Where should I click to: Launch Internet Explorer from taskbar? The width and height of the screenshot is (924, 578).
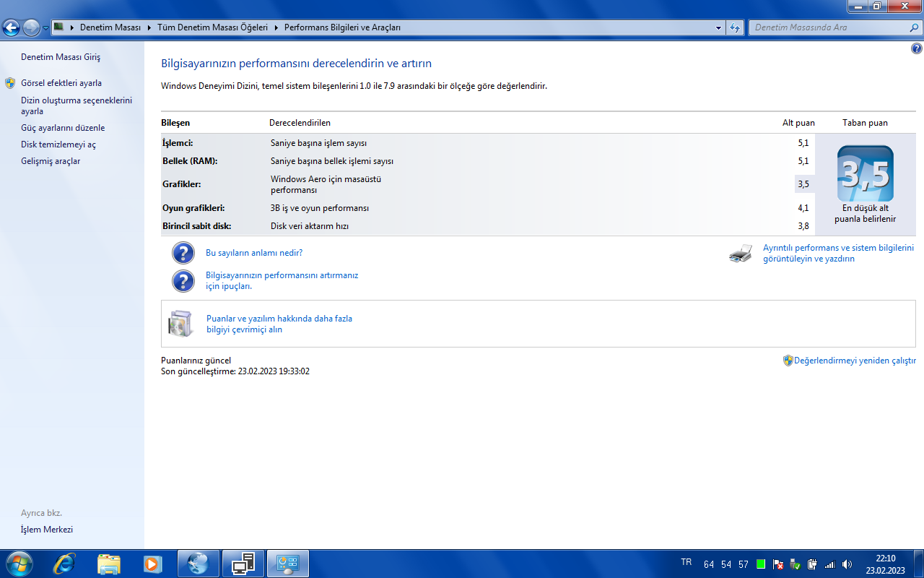pyautogui.click(x=64, y=564)
